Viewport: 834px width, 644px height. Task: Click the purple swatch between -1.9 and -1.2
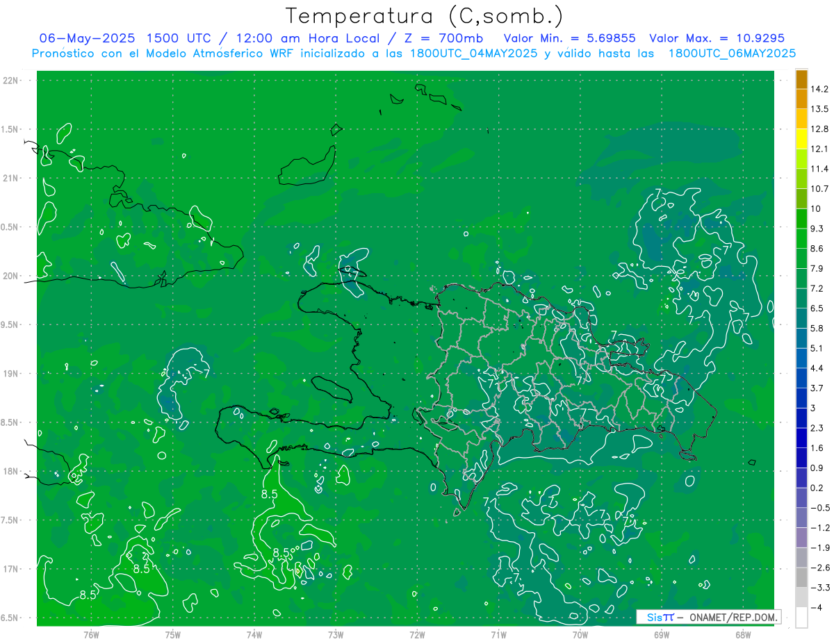[x=801, y=538]
